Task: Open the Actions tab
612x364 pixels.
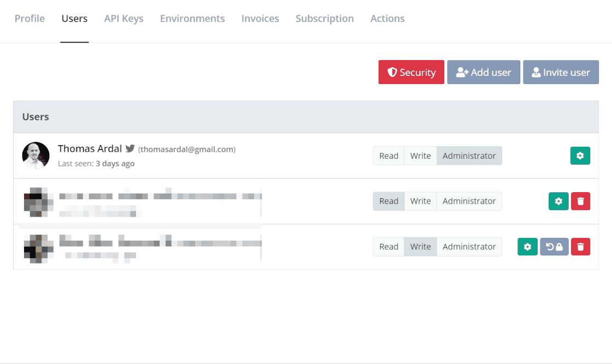Action: [x=387, y=19]
